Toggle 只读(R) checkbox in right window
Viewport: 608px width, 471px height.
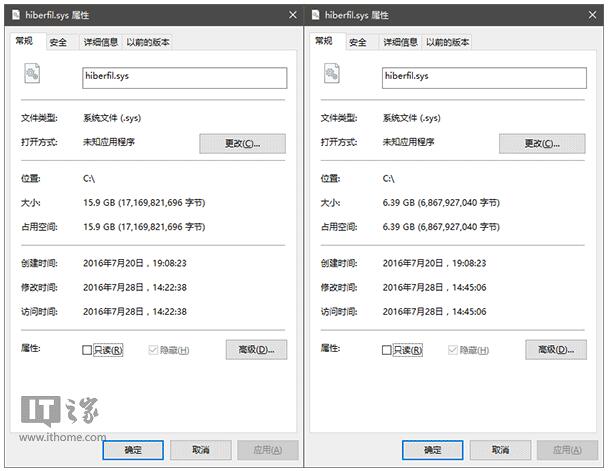point(387,350)
